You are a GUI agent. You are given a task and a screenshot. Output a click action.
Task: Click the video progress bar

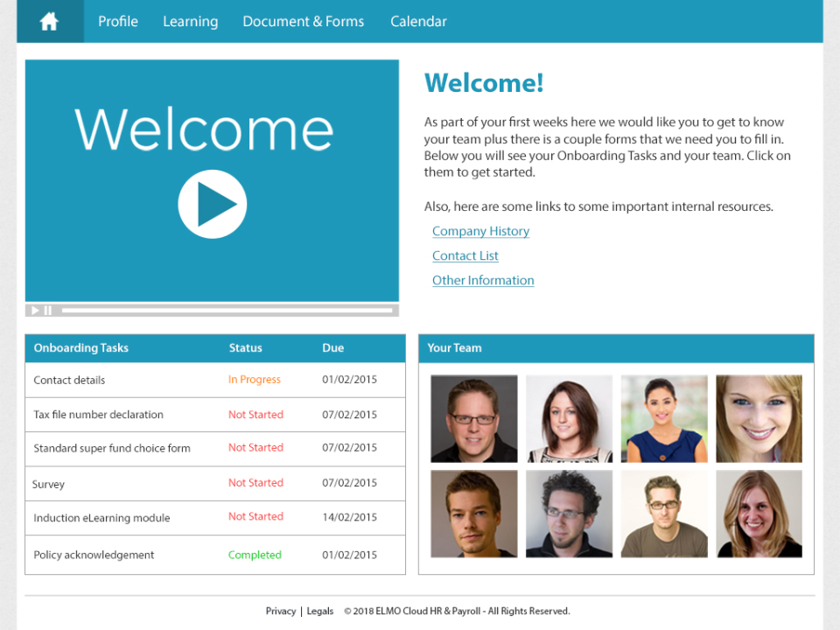pos(227,310)
